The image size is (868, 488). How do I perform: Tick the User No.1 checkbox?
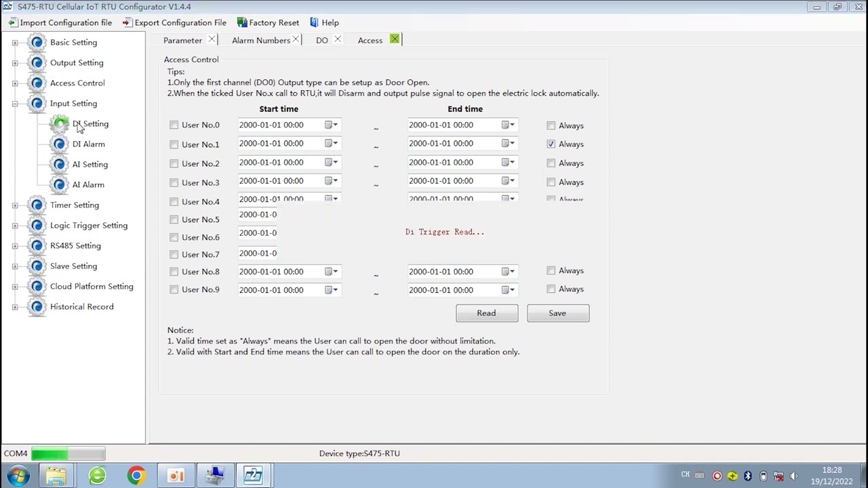(x=174, y=144)
